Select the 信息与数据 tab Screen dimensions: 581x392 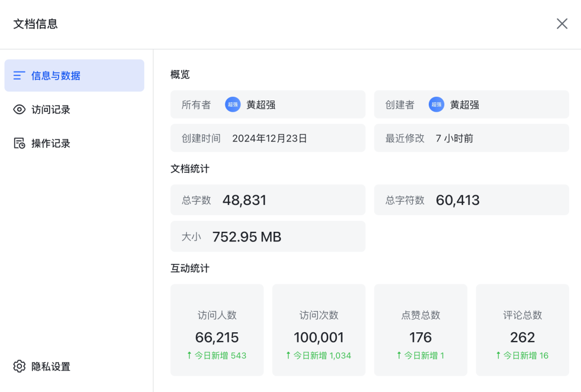[x=55, y=76]
